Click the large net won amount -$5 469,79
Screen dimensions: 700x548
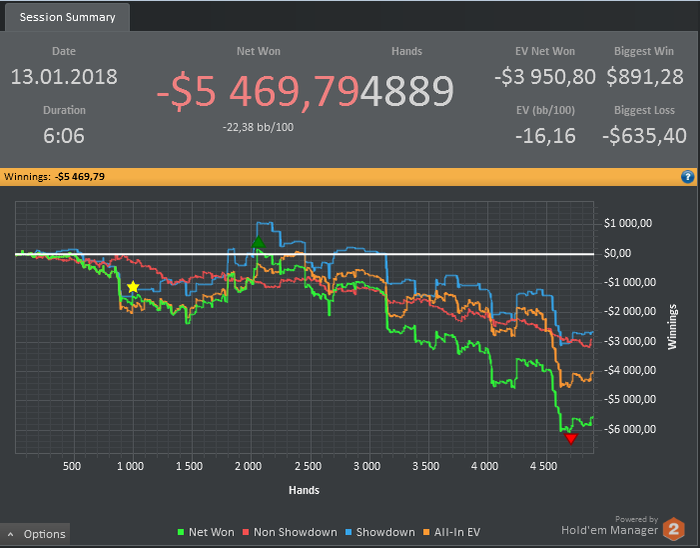[x=258, y=91]
